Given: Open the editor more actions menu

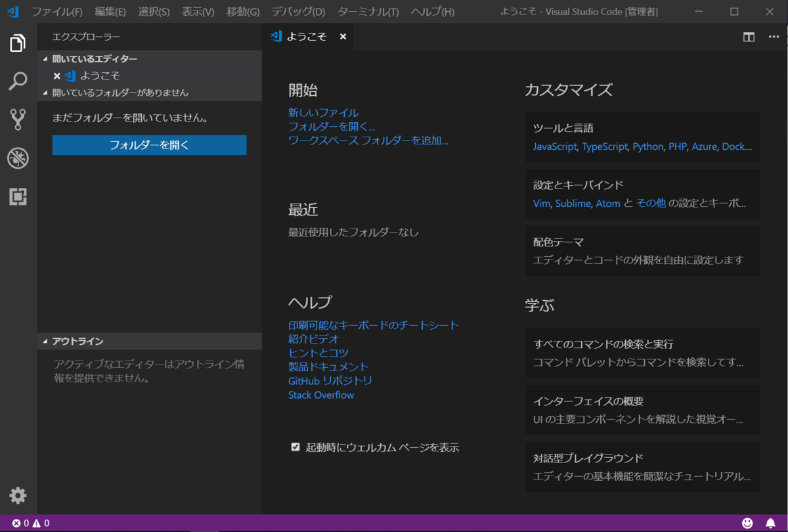Looking at the screenshot, I should 773,37.
